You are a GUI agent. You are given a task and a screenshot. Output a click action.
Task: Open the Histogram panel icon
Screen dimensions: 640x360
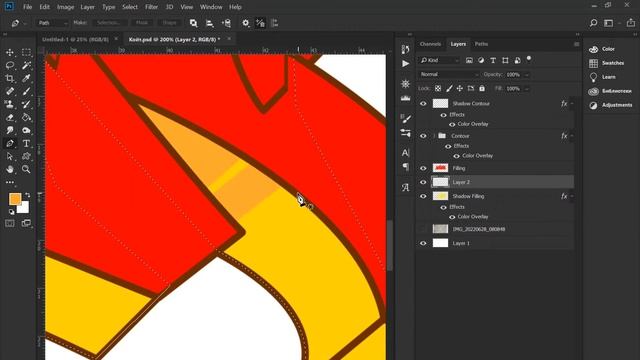[405, 98]
